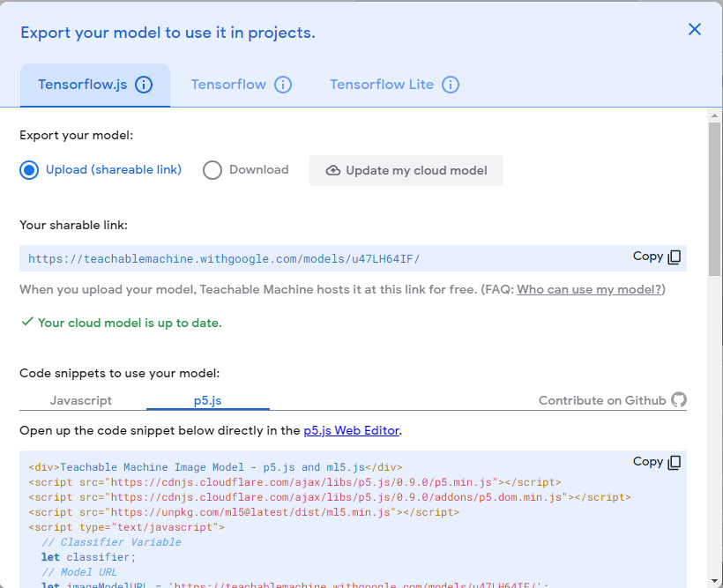Switch to the Tensorflow.js tab
The width and height of the screenshot is (723, 588).
tap(95, 85)
